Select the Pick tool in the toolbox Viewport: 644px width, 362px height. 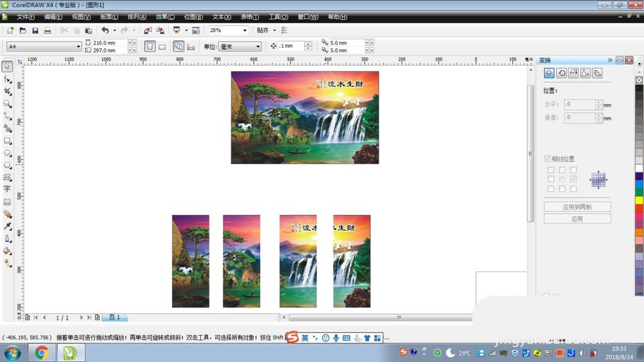pos(7,66)
